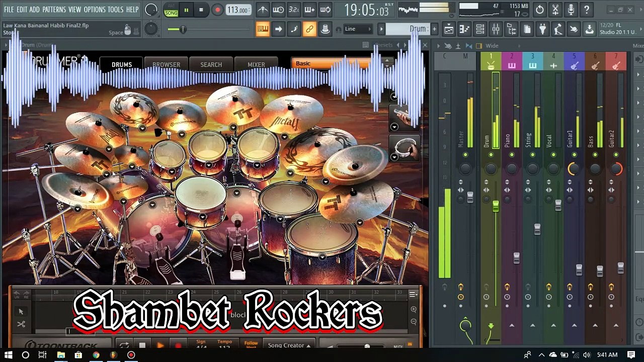Pause the song playback
This screenshot has height=362, width=644.
[x=186, y=10]
